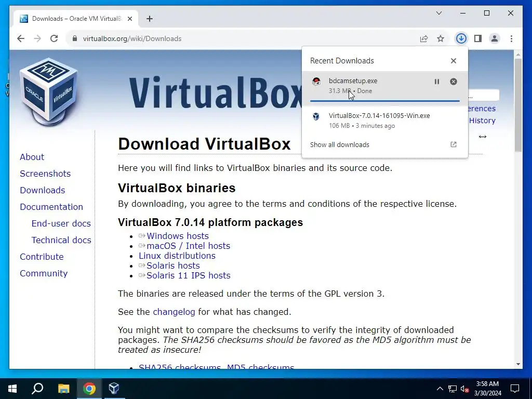Open the Contribute sidebar link
This screenshot has height=399, width=532.
point(42,257)
